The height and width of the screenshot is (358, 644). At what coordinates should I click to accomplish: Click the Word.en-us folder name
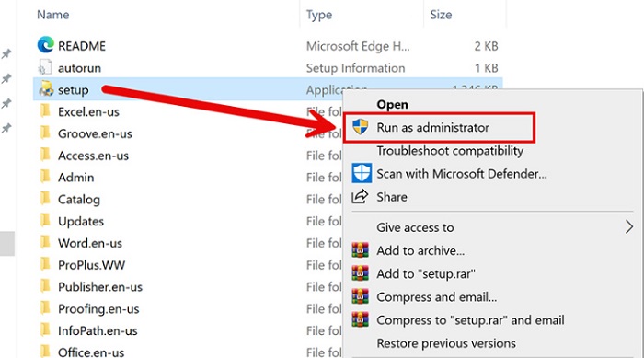click(90, 243)
